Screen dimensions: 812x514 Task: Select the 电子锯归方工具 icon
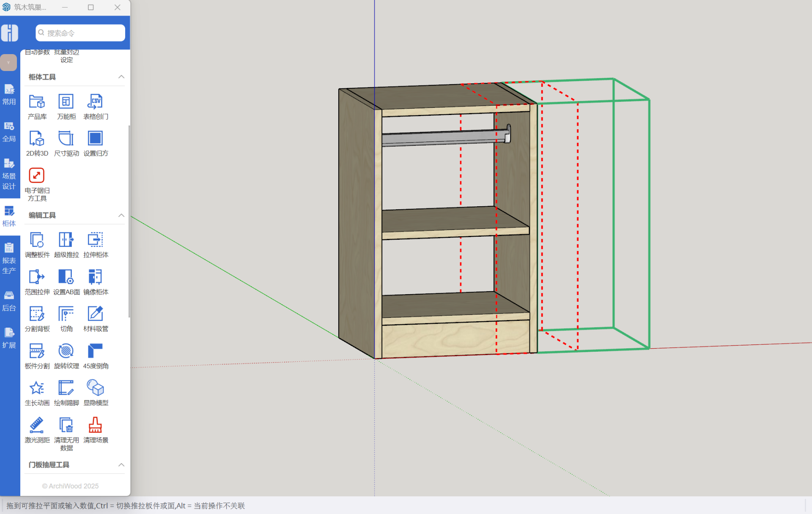click(37, 176)
